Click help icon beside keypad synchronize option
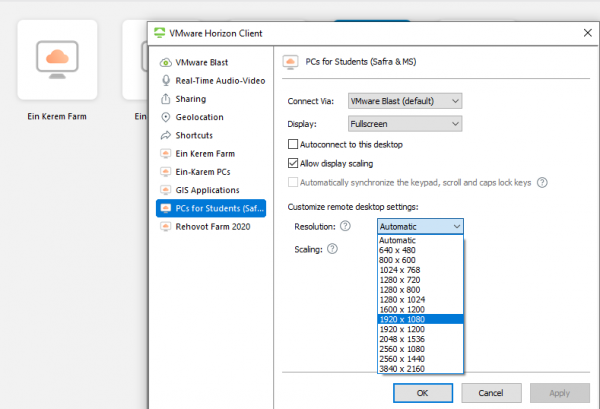 coord(542,183)
